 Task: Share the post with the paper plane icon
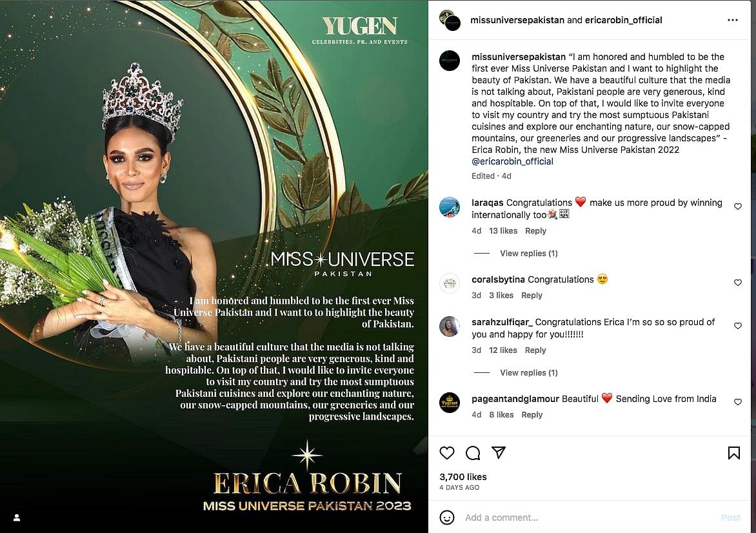coord(499,452)
